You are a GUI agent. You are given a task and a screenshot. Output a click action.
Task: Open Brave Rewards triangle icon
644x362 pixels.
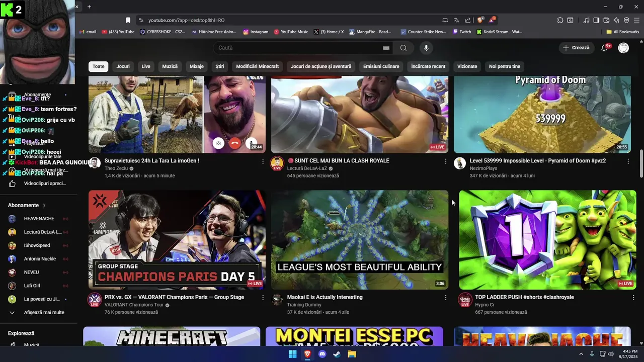pyautogui.click(x=493, y=20)
